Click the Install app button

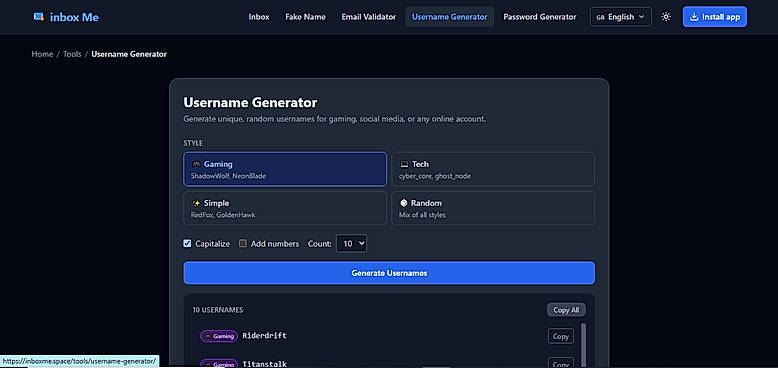click(x=714, y=17)
